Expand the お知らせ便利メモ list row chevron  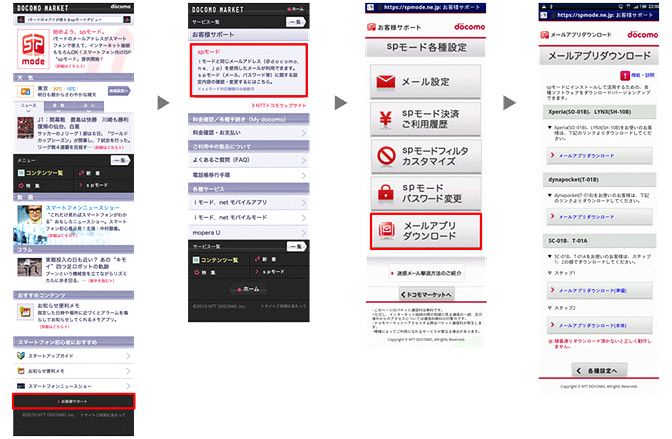[x=128, y=371]
